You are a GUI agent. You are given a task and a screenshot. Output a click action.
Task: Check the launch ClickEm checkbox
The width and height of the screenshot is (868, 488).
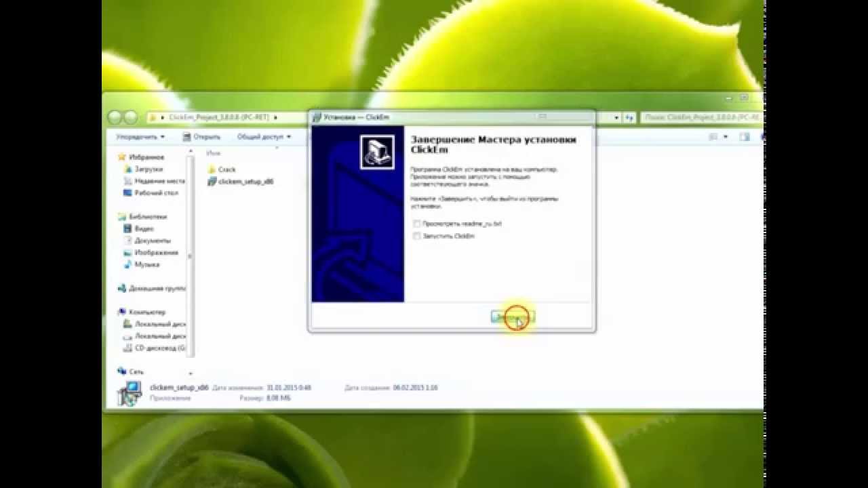(416, 236)
